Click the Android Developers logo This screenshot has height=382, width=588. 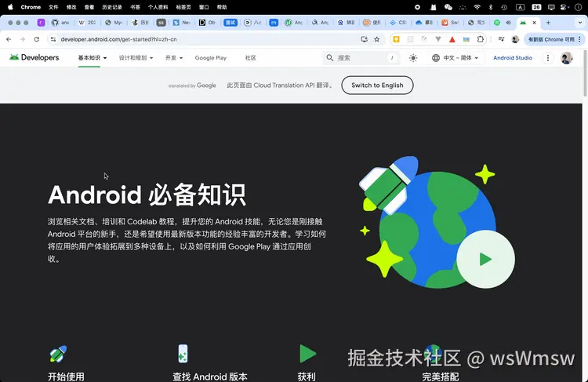(x=34, y=57)
